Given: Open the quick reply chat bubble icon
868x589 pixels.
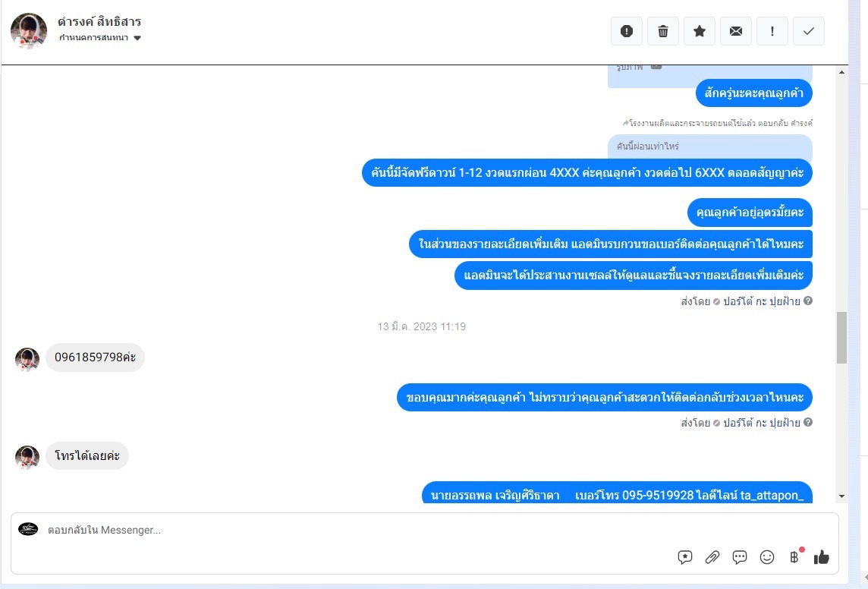Looking at the screenshot, I should click(740, 557).
